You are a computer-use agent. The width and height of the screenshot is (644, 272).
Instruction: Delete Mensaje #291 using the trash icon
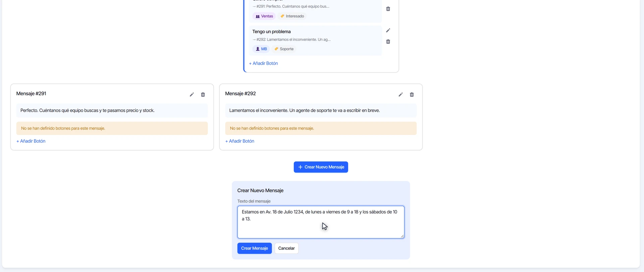(x=203, y=95)
